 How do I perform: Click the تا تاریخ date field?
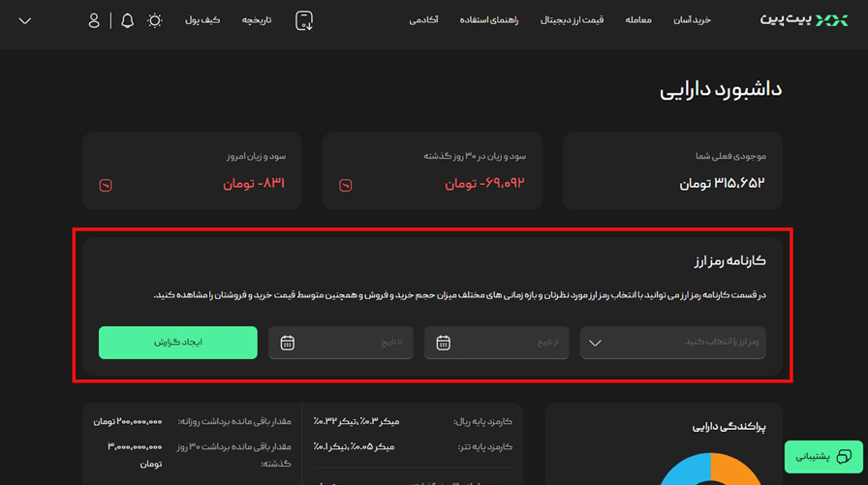coord(340,343)
